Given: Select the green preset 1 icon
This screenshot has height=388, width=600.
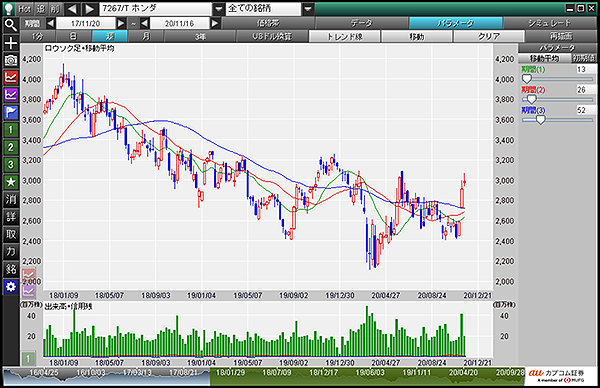Looking at the screenshot, I should pos(11,130).
